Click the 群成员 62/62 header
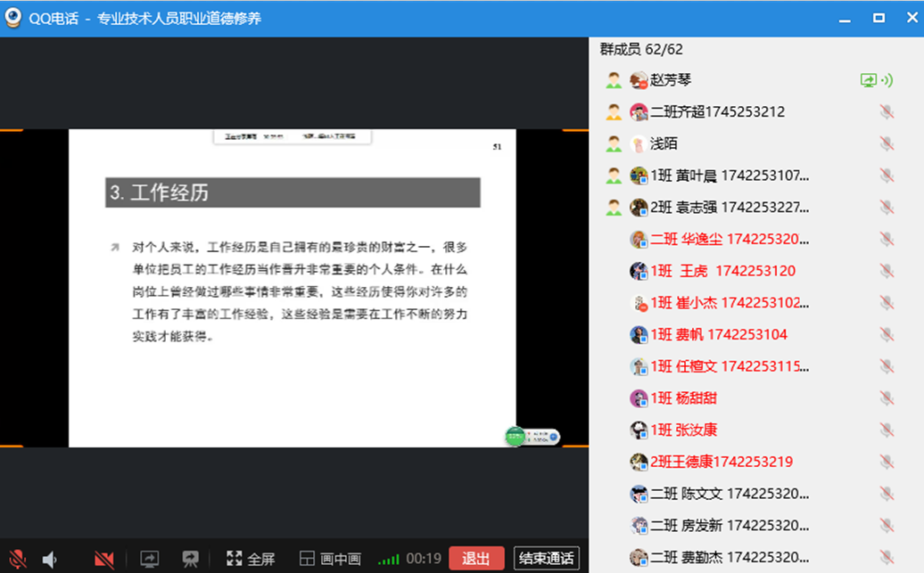Viewport: 924px width, 573px height. tap(641, 50)
